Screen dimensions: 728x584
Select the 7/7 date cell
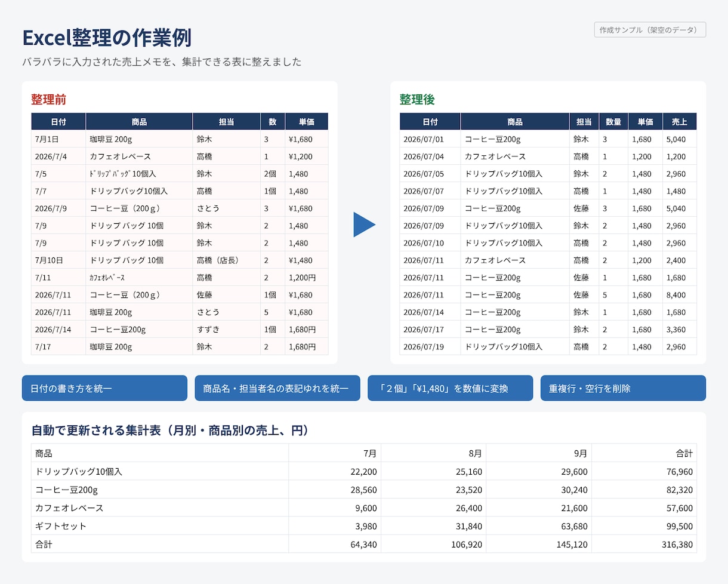[x=58, y=191]
